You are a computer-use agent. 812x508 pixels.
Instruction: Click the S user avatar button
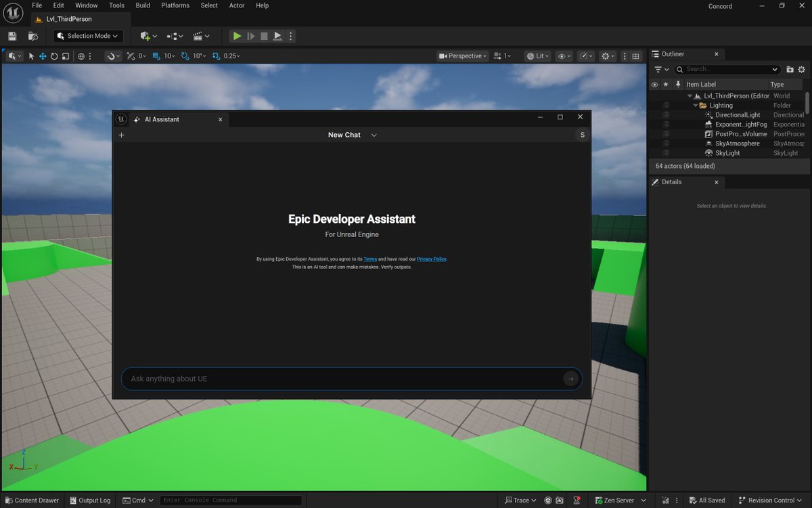point(583,135)
